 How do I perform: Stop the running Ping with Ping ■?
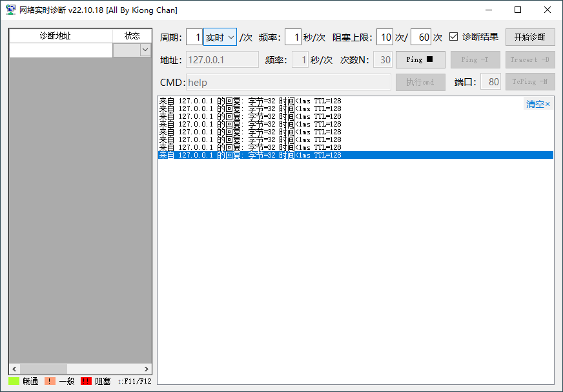pos(420,60)
